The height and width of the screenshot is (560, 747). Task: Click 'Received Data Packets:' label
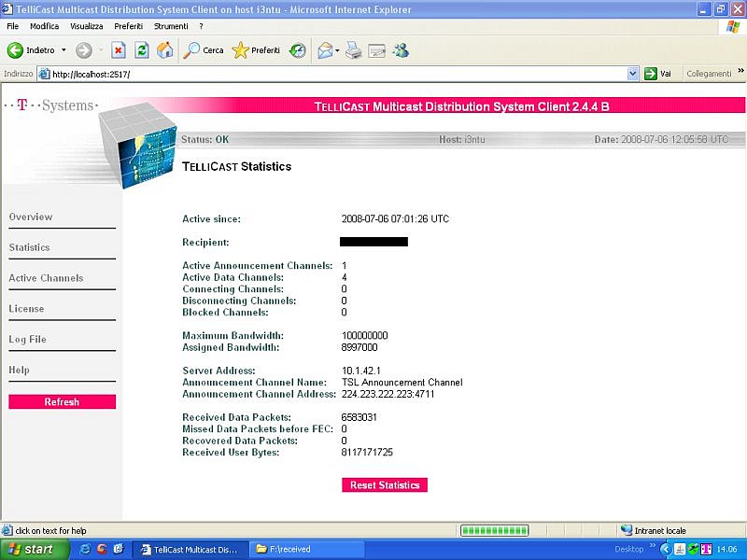pos(236,417)
